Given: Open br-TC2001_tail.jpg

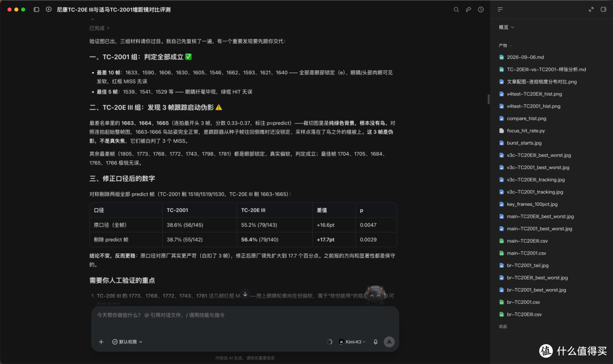Looking at the screenshot, I should pos(527,265).
